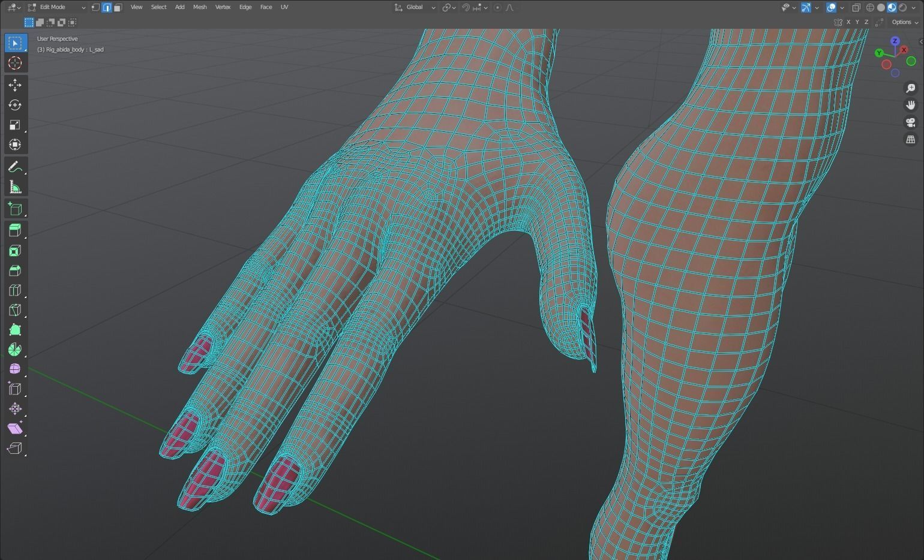This screenshot has width=924, height=560.
Task: Enable Z axis mesh mirror
Action: pos(866,22)
